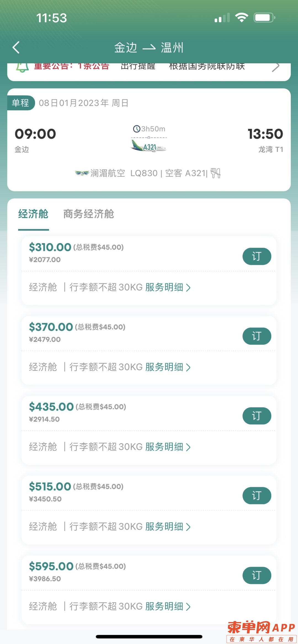This screenshot has height=644, width=298.
Task: Expand 服务明细 for the $435.00 fare
Action: (168, 447)
